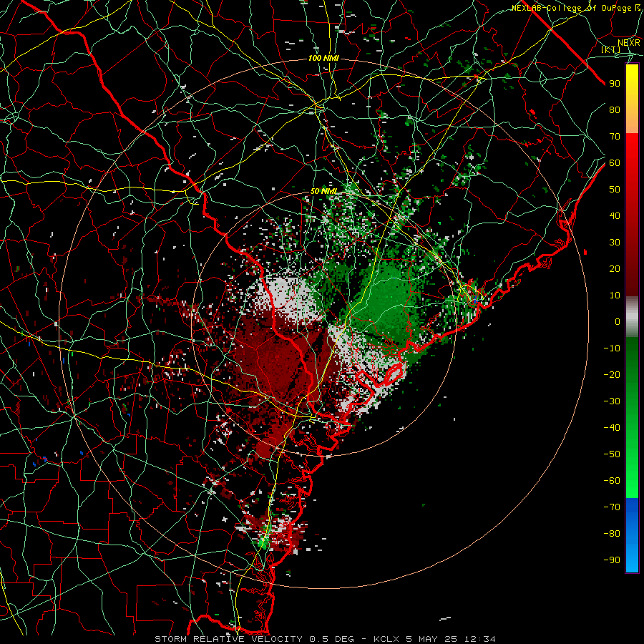
Task: Click the 30 value on velocity scale
Action: (615, 243)
